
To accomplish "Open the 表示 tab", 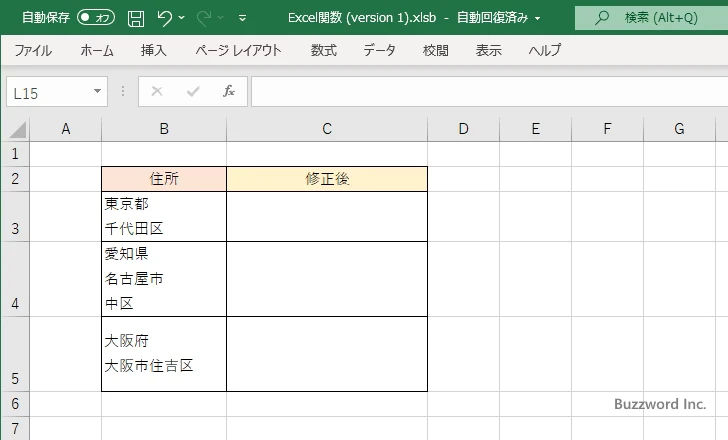I will (488, 50).
